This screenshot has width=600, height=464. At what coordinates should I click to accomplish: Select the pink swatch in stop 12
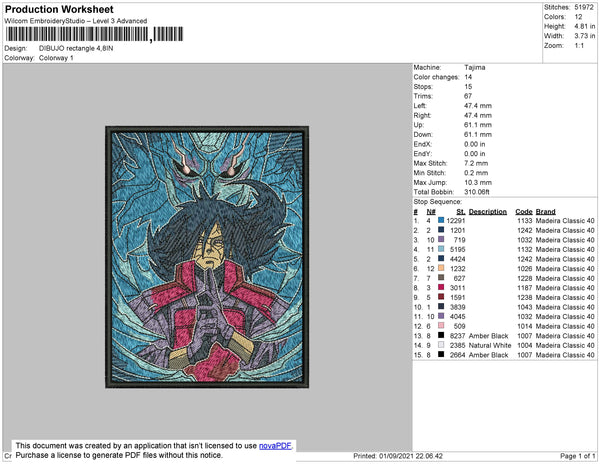(x=441, y=326)
